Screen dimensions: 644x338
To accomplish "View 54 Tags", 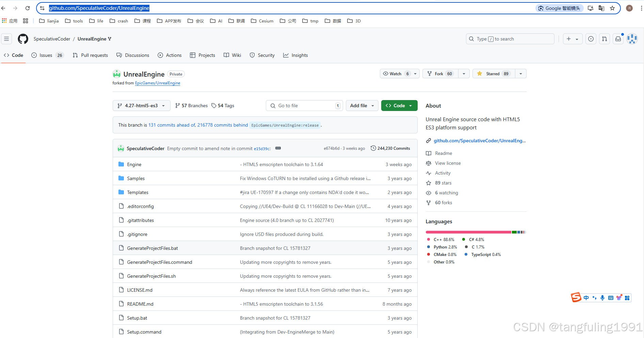I will tap(223, 106).
